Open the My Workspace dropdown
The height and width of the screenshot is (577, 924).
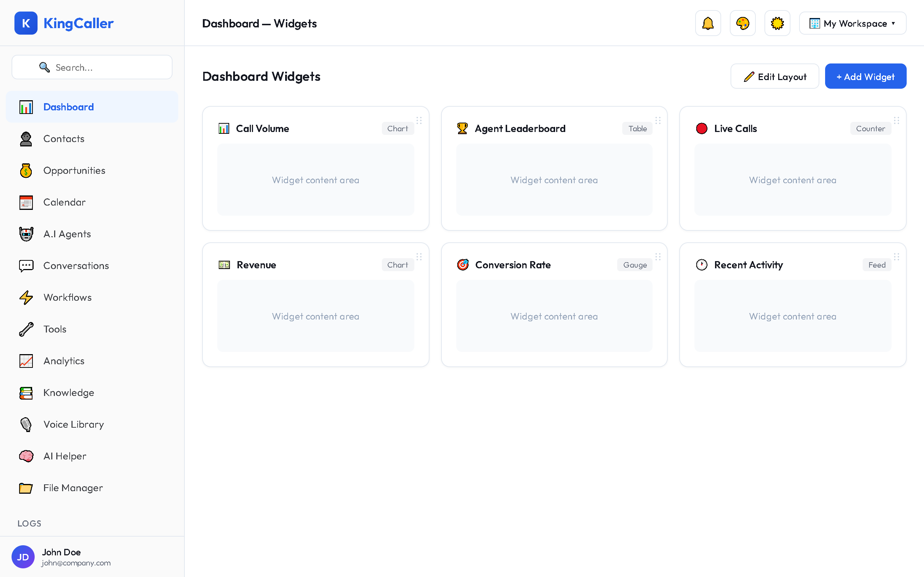852,23
